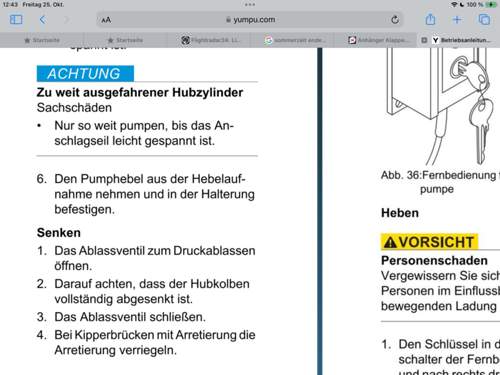Go forward with the greyed arrow

(66, 20)
